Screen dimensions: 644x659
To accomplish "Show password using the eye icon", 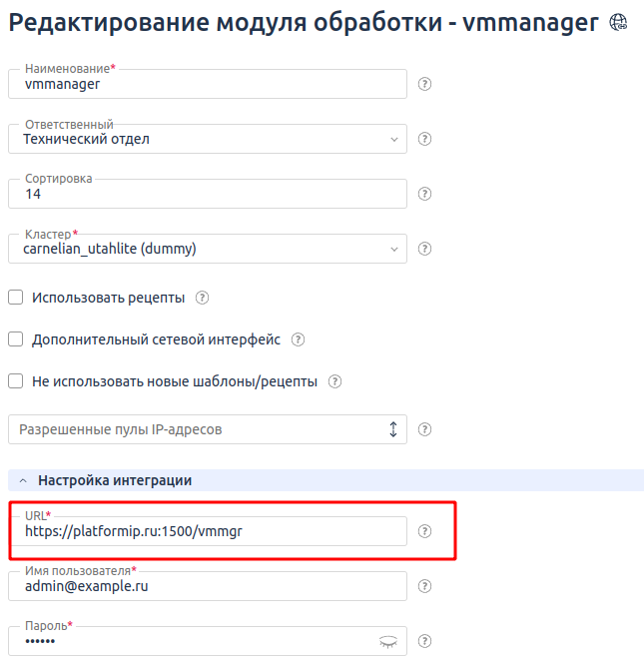I will coord(388,642).
